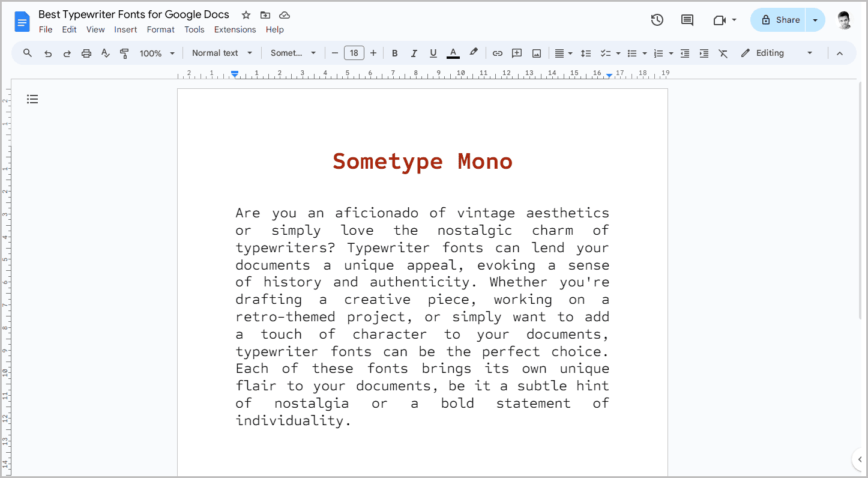The image size is (868, 478).
Task: Decrease indent
Action: click(x=685, y=53)
